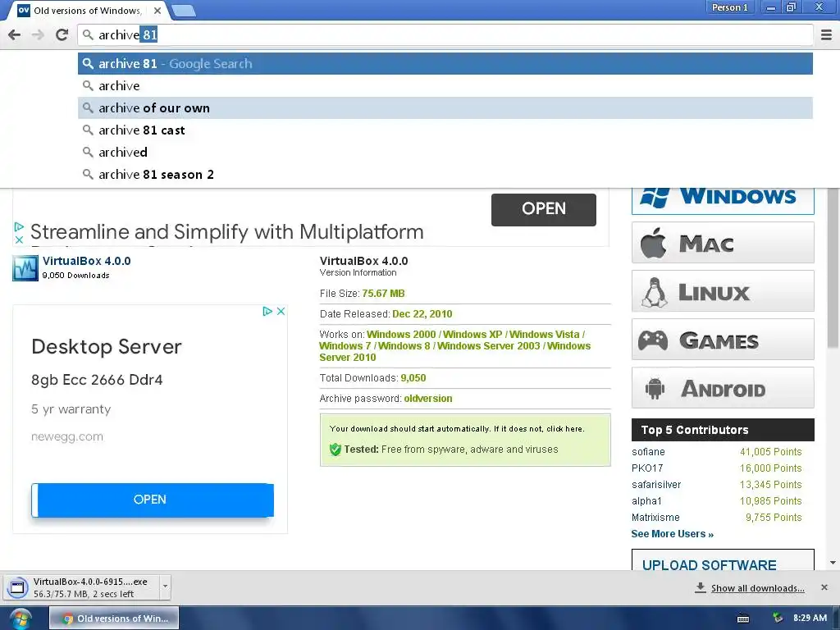Click the browser forward arrow
The width and height of the screenshot is (840, 630).
[38, 34]
